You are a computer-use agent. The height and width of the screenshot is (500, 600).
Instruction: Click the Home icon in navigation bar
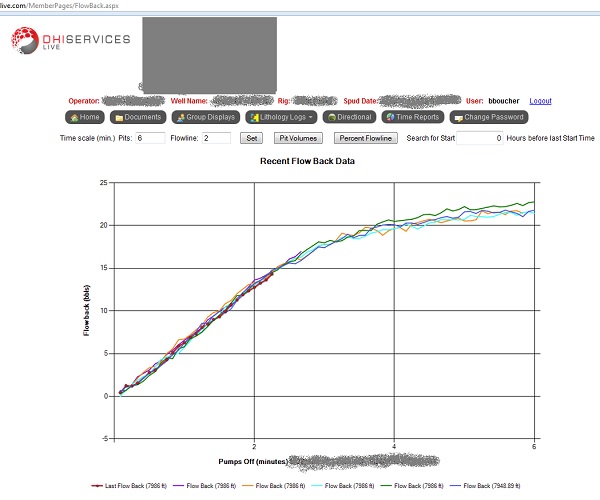74,118
